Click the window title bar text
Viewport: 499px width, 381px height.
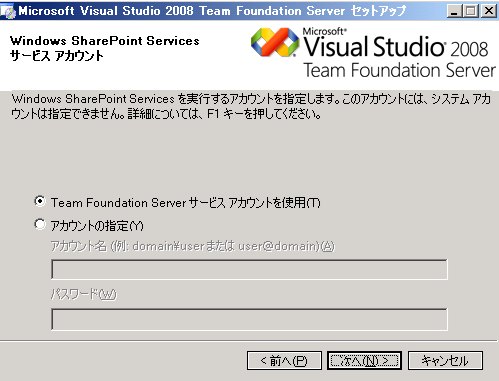tap(212, 11)
